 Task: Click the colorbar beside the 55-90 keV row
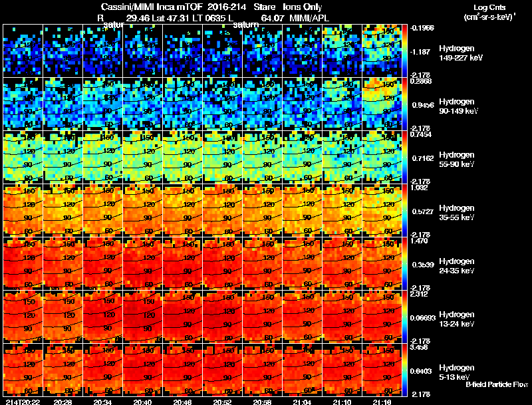click(404, 158)
